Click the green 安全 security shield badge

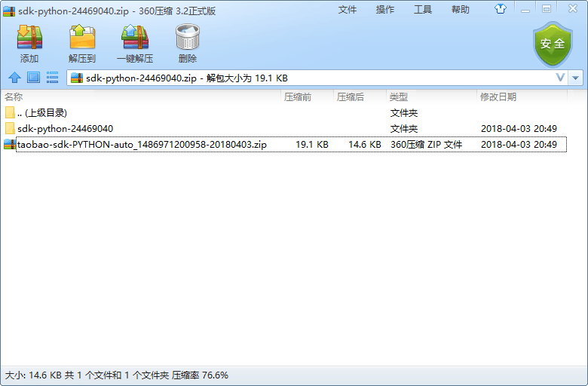pyautogui.click(x=553, y=44)
